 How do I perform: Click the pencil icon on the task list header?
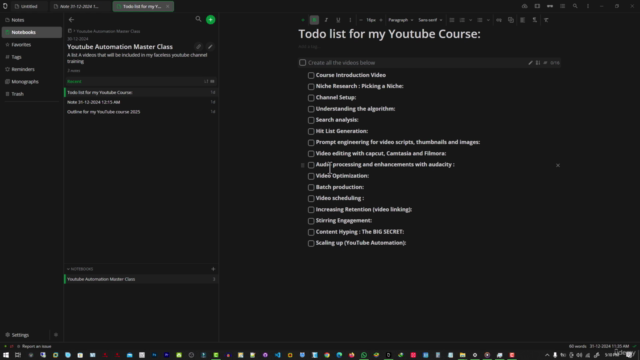530,63
